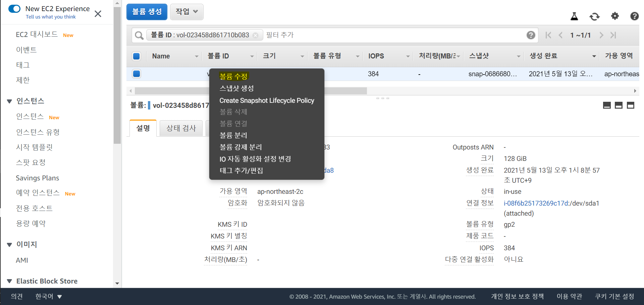Collapse the Elastic Block Store section

coord(9,281)
